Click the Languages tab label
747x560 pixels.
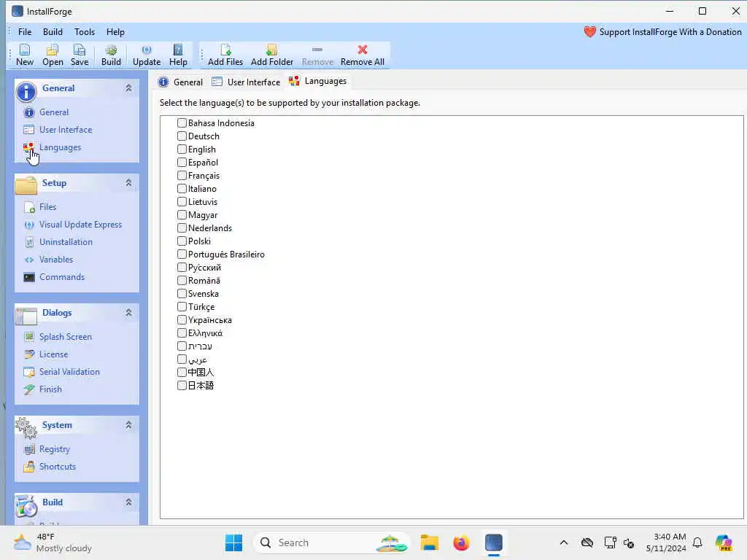pyautogui.click(x=325, y=81)
